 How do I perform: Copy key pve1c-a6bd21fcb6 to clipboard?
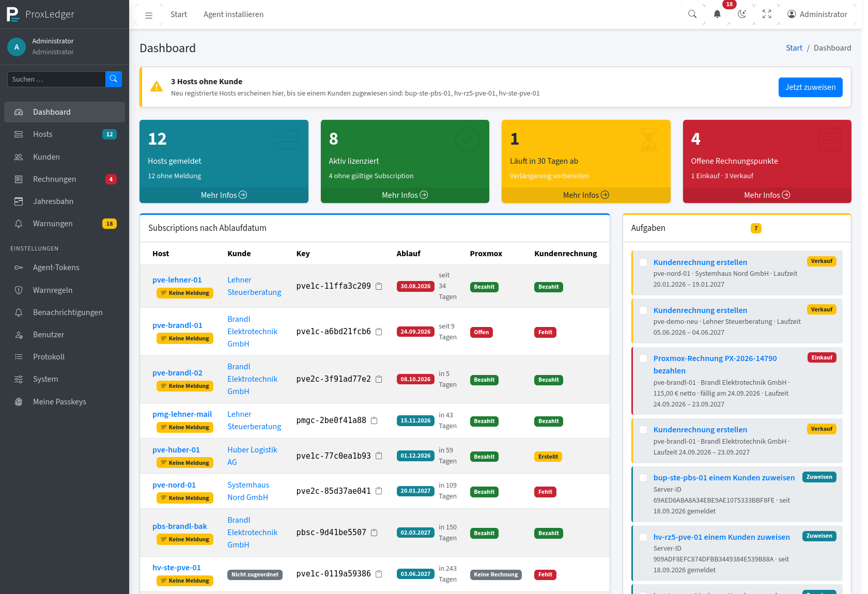click(x=379, y=332)
